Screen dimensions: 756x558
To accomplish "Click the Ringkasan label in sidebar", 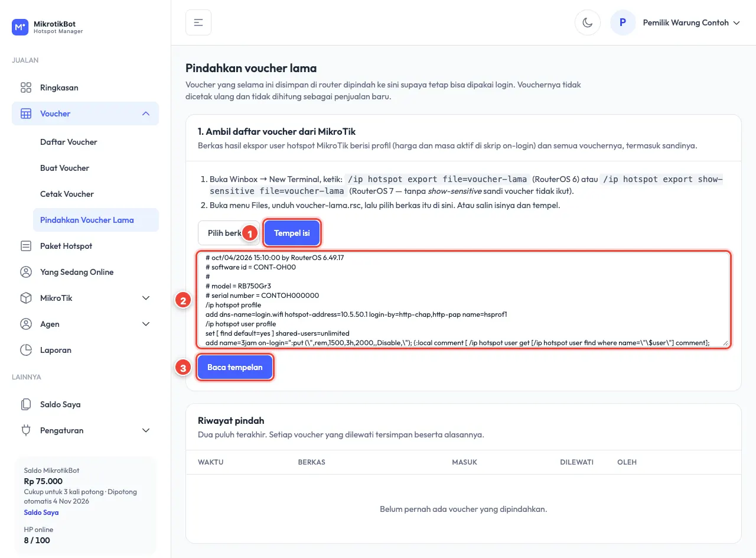I will pos(59,87).
